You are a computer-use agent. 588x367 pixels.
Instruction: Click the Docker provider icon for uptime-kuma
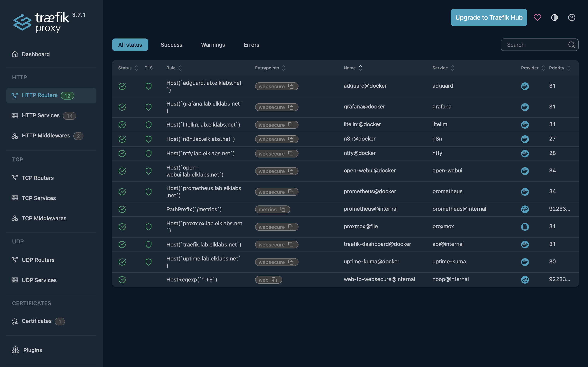click(x=525, y=262)
